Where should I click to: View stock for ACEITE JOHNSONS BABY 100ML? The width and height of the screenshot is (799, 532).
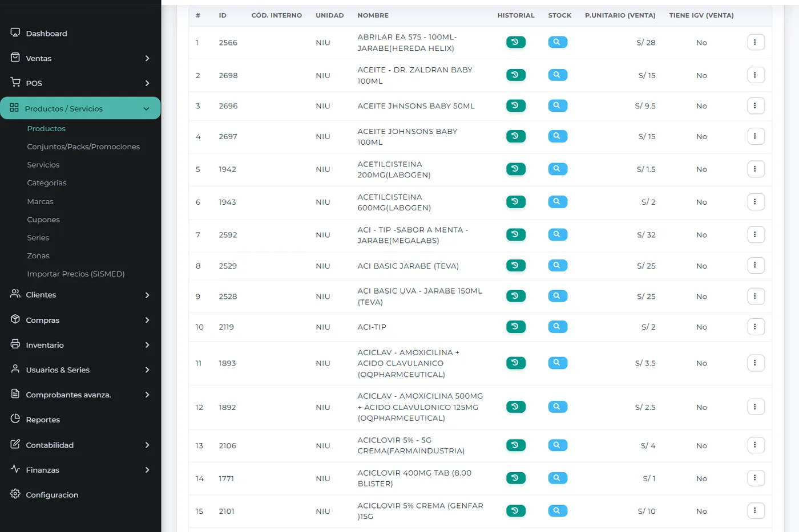(557, 136)
